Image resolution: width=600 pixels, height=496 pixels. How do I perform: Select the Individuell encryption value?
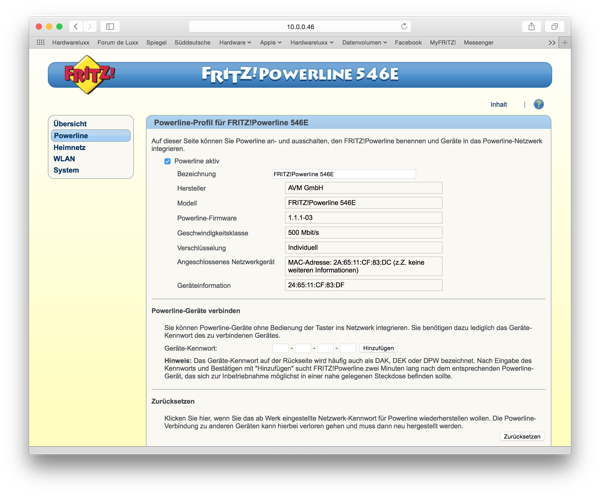pyautogui.click(x=364, y=248)
